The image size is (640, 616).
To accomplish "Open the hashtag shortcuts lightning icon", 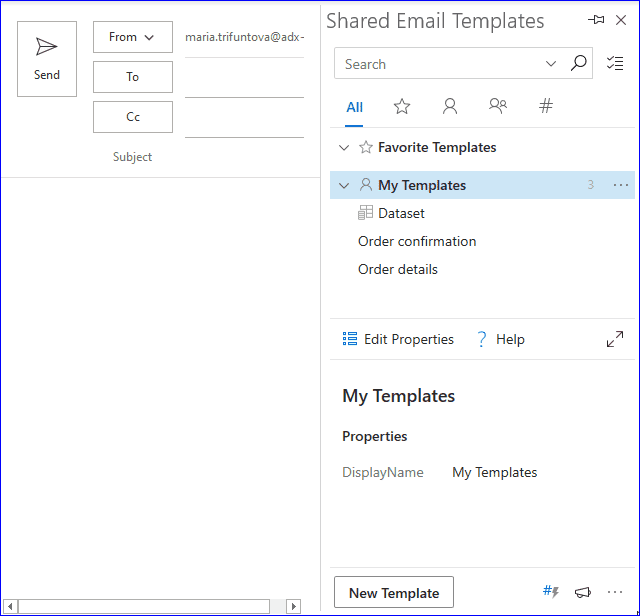I will click(551, 592).
